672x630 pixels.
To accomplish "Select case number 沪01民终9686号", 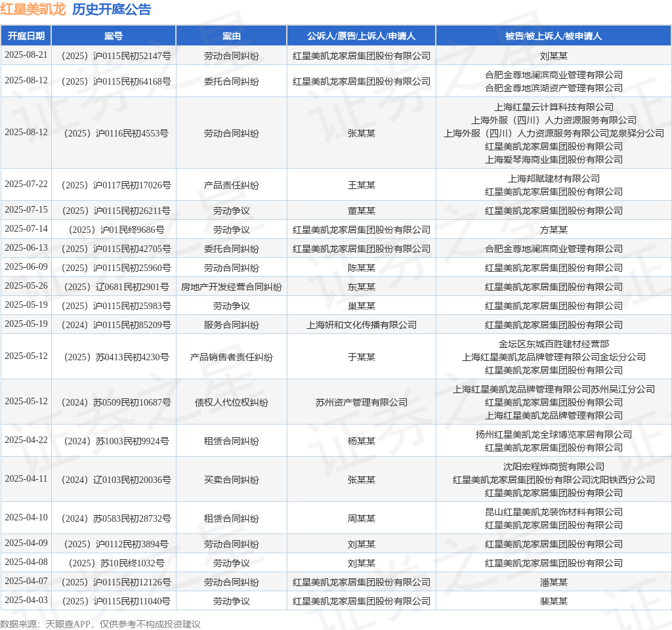I will 116,230.
